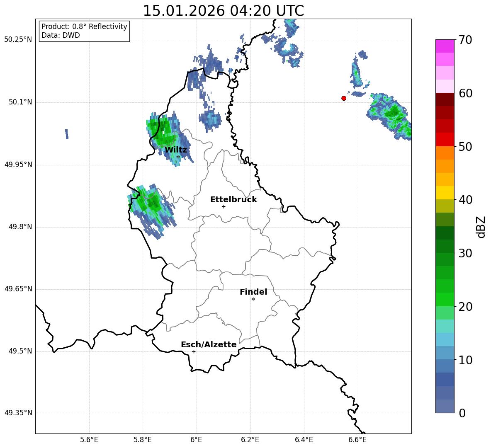The width and height of the screenshot is (491, 448).
Task: Click the Product: 0.8° Reflectivity text
Action: [84, 27]
